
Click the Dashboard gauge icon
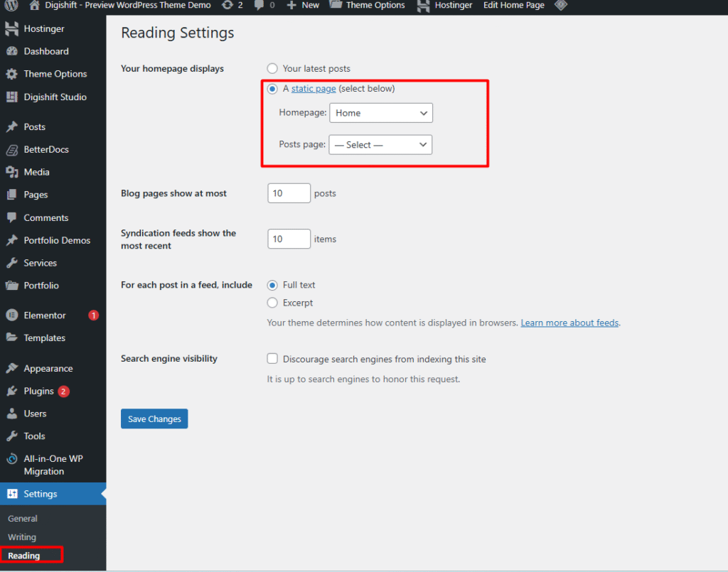[11, 51]
